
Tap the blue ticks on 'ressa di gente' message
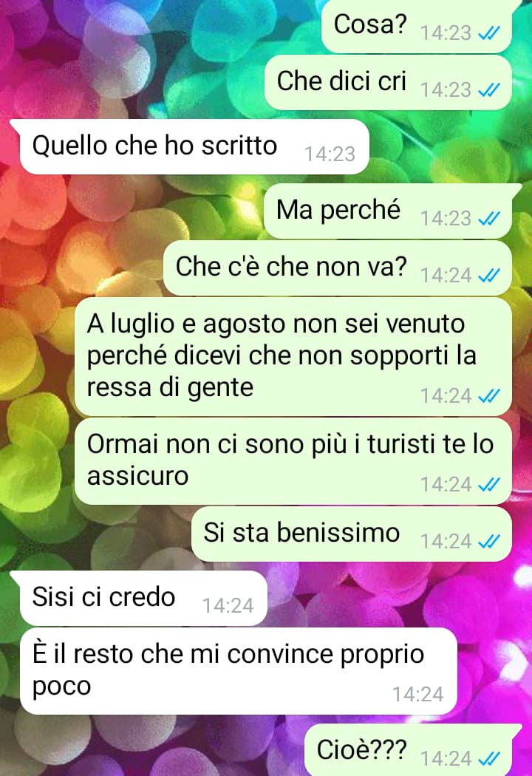(x=489, y=396)
